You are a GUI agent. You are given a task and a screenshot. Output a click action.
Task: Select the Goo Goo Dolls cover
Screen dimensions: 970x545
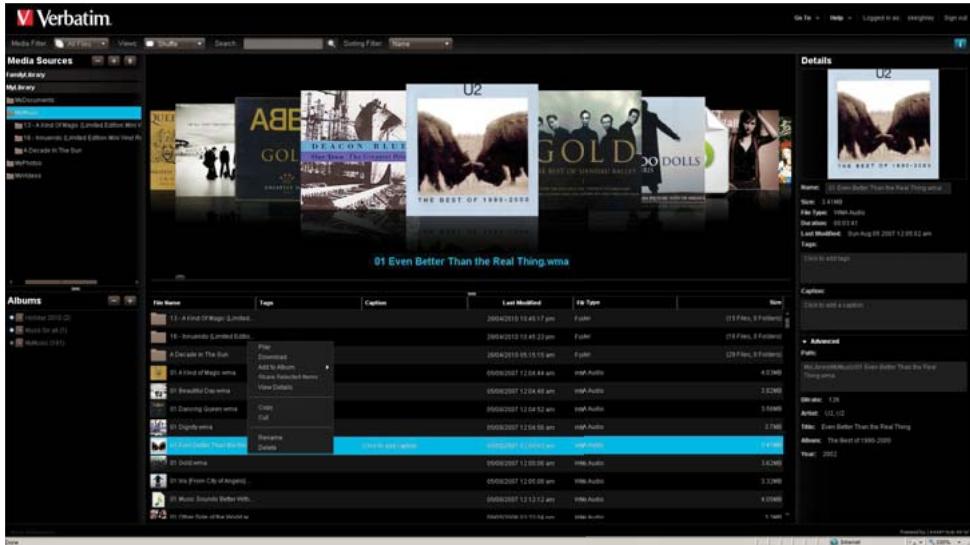coord(674,148)
